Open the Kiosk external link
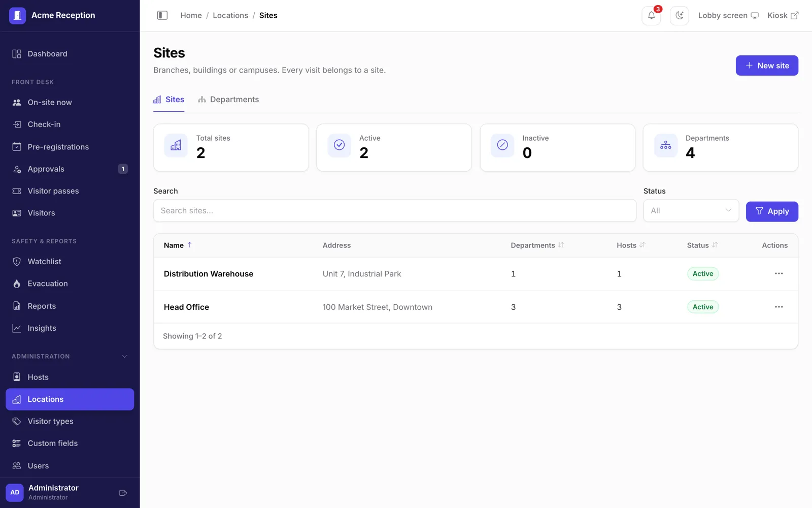 pyautogui.click(x=783, y=15)
